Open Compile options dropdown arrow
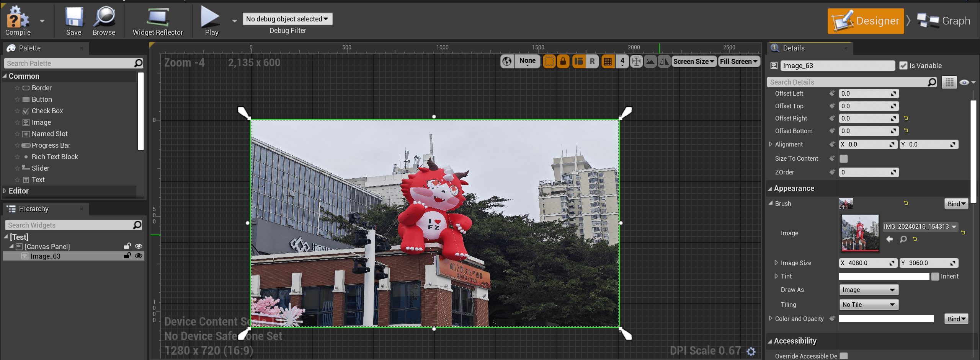Viewport: 980px width, 360px height. pos(42,21)
